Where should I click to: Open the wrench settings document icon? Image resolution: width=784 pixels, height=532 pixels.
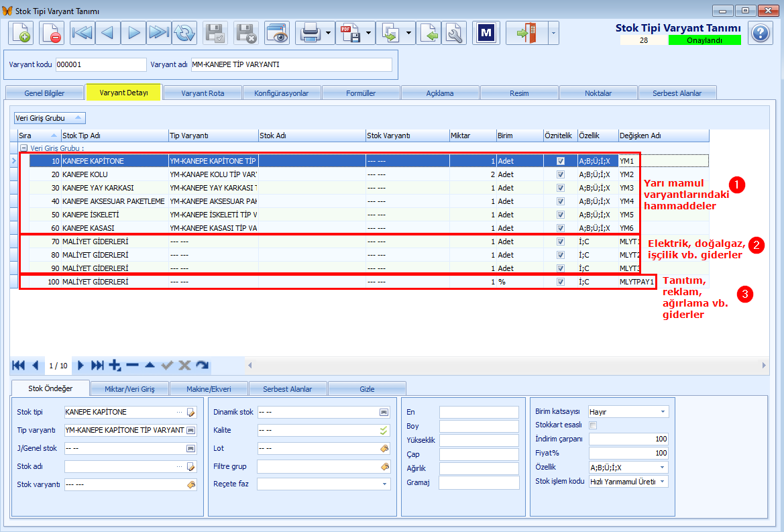click(x=455, y=33)
